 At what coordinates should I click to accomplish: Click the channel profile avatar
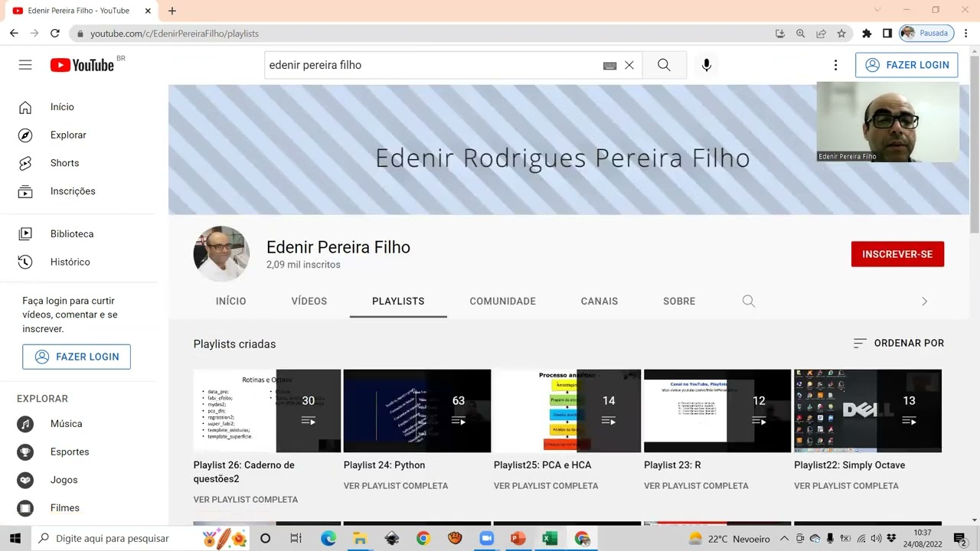(221, 254)
